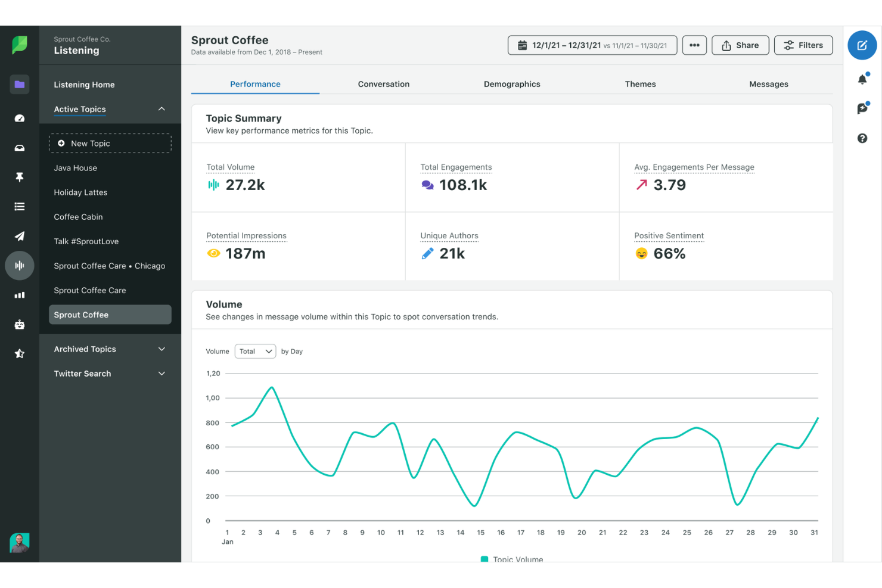Screen dimensions: 882x588
Task: Click the notifications bell icon
Action: point(862,79)
